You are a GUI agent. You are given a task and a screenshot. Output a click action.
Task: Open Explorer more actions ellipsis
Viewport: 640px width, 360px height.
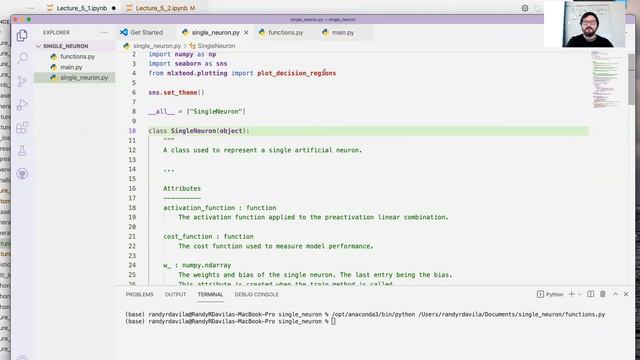[104, 32]
